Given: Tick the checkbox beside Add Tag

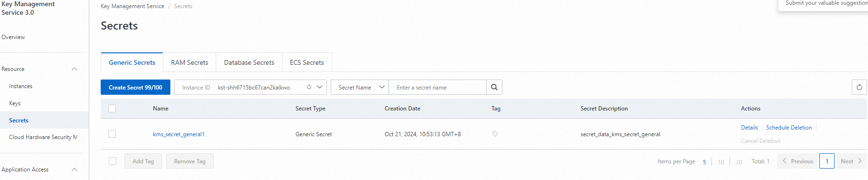Looking at the screenshot, I should coord(113,161).
